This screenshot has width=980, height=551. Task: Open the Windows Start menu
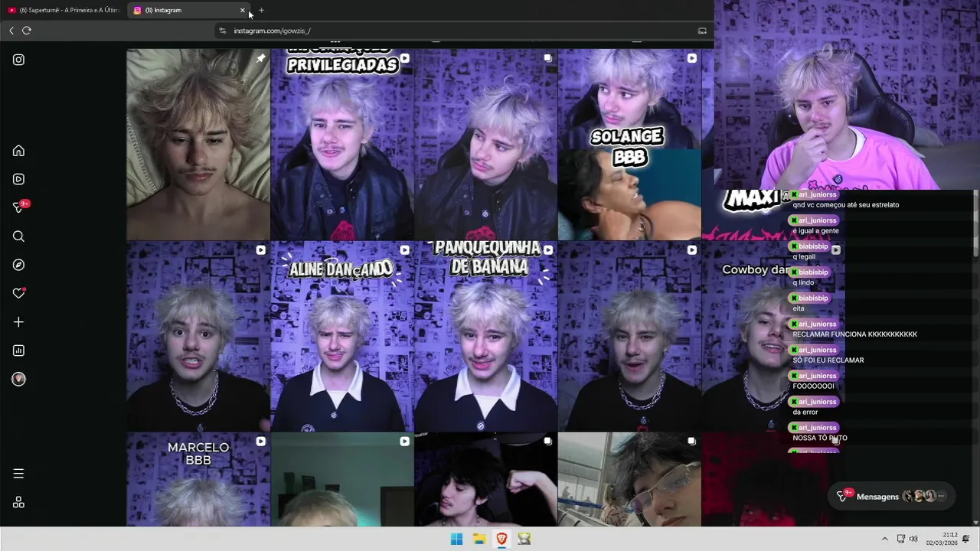(x=456, y=539)
